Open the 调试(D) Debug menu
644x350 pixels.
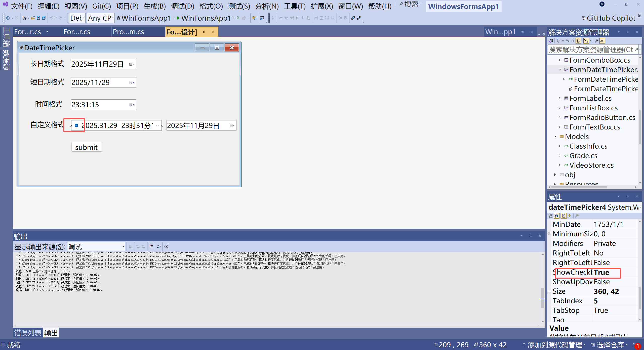(182, 6)
